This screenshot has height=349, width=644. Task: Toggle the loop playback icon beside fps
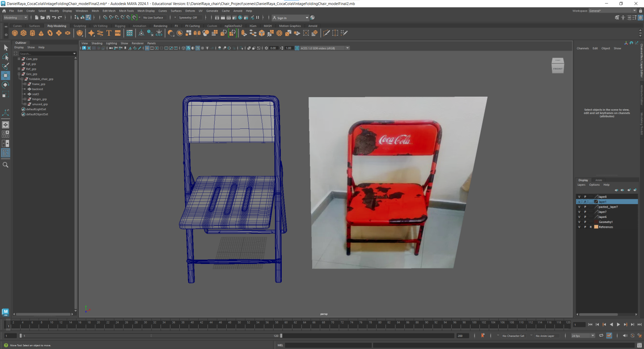(x=601, y=336)
